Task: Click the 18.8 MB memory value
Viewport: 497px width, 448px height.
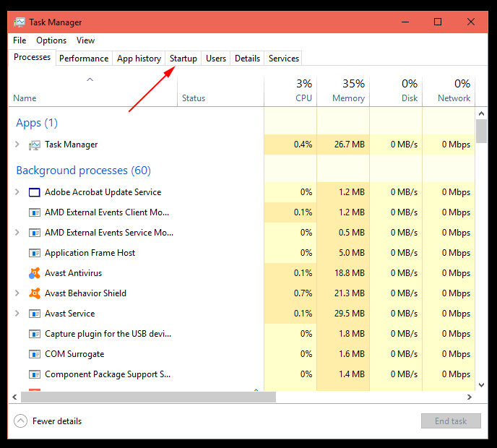Action: pos(350,273)
